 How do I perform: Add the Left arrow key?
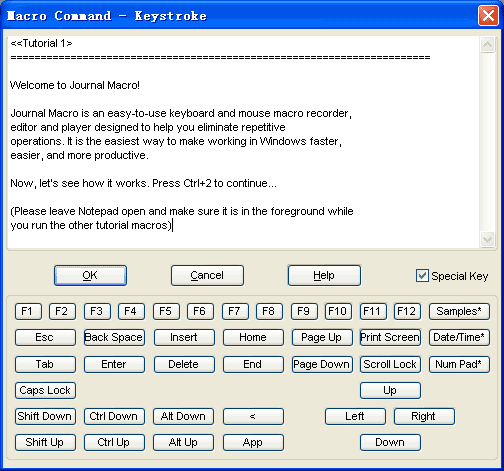[355, 416]
